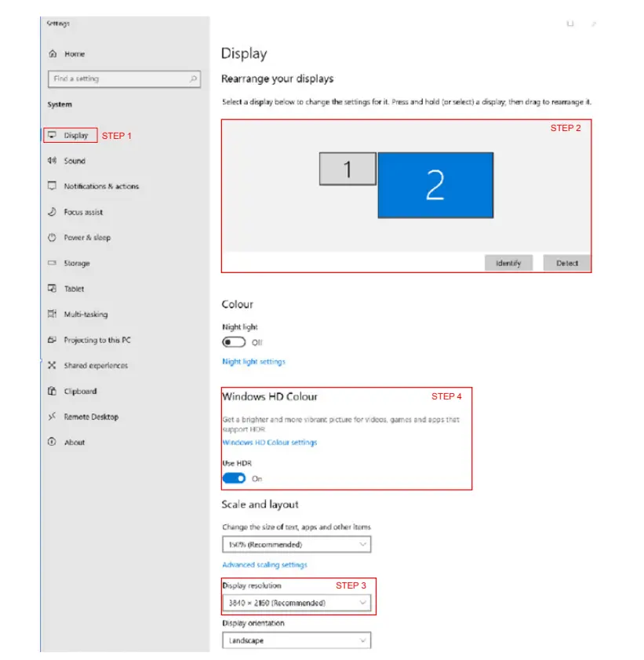Select Sound in the System menu

(x=75, y=161)
